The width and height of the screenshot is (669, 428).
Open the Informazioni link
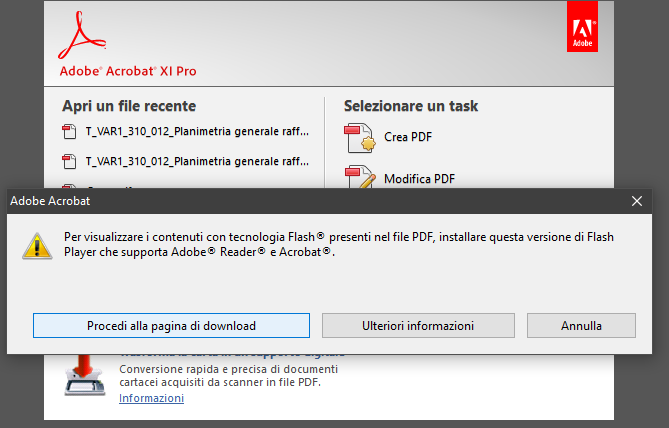151,398
